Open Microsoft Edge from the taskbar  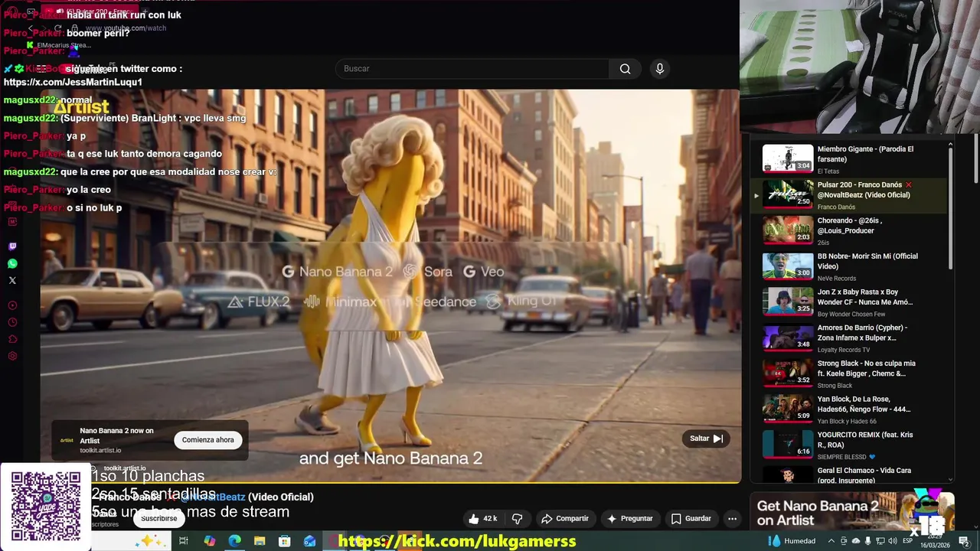pos(234,541)
